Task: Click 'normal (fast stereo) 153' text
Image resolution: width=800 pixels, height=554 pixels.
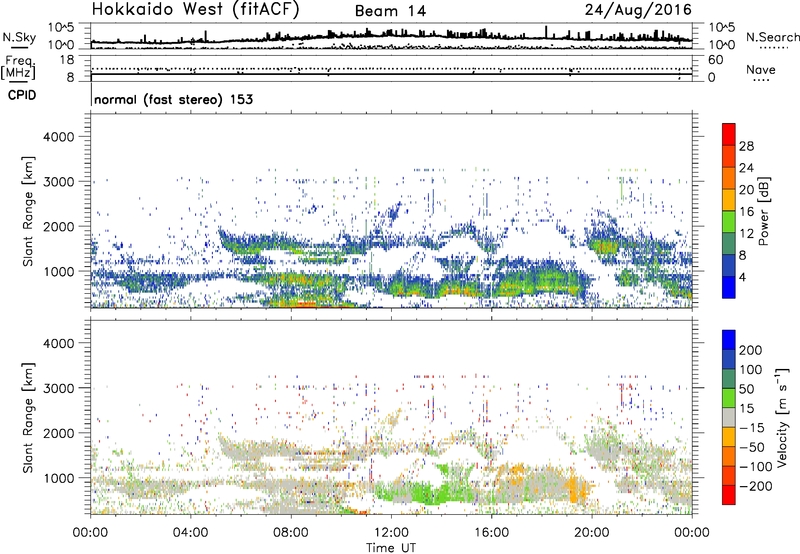Action: coord(173,99)
